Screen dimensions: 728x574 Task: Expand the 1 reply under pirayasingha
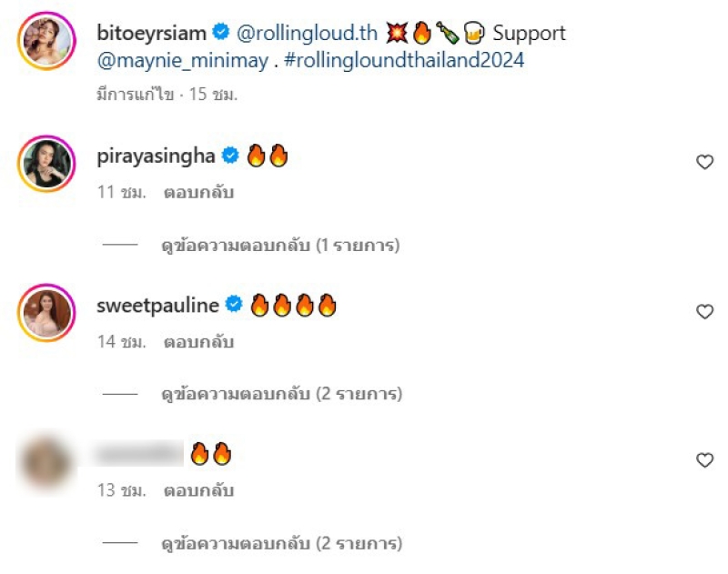click(x=280, y=246)
